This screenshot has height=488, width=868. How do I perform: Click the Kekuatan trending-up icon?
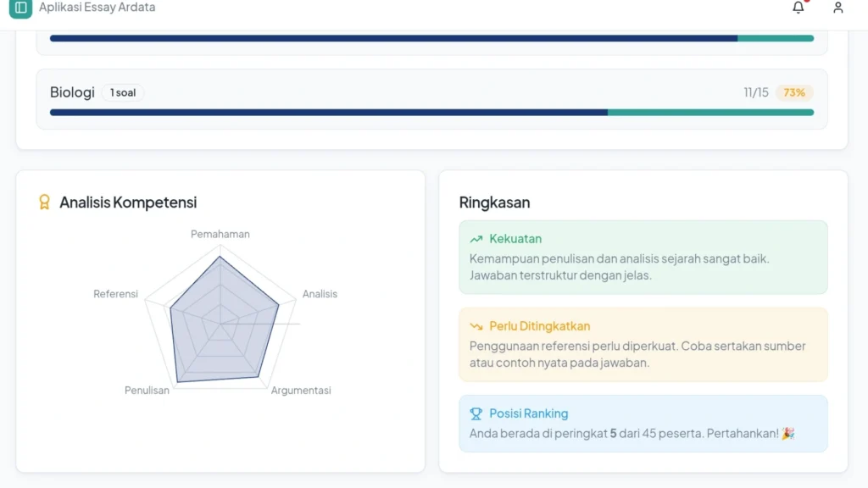pyautogui.click(x=476, y=239)
